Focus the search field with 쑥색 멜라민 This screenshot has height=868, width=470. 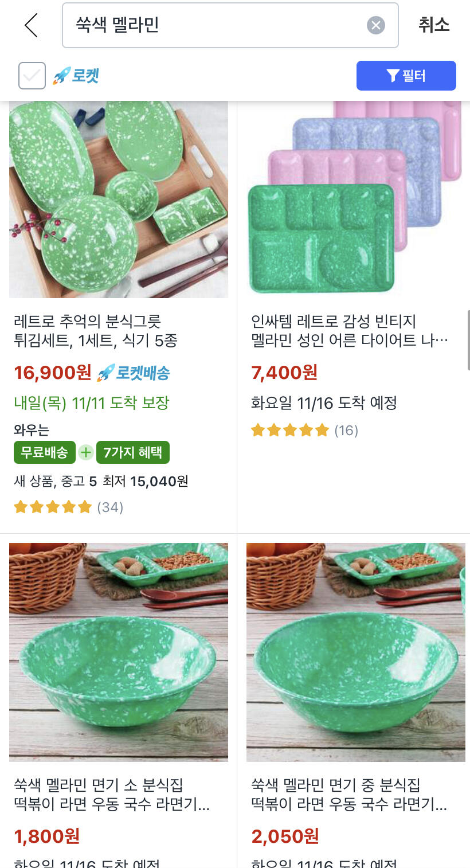click(x=230, y=25)
